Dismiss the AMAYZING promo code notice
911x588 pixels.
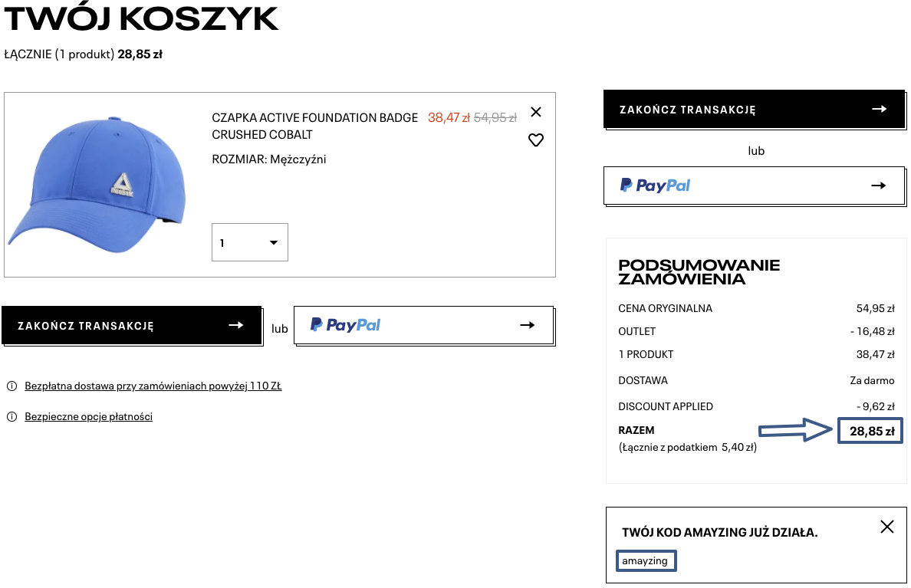click(x=887, y=527)
